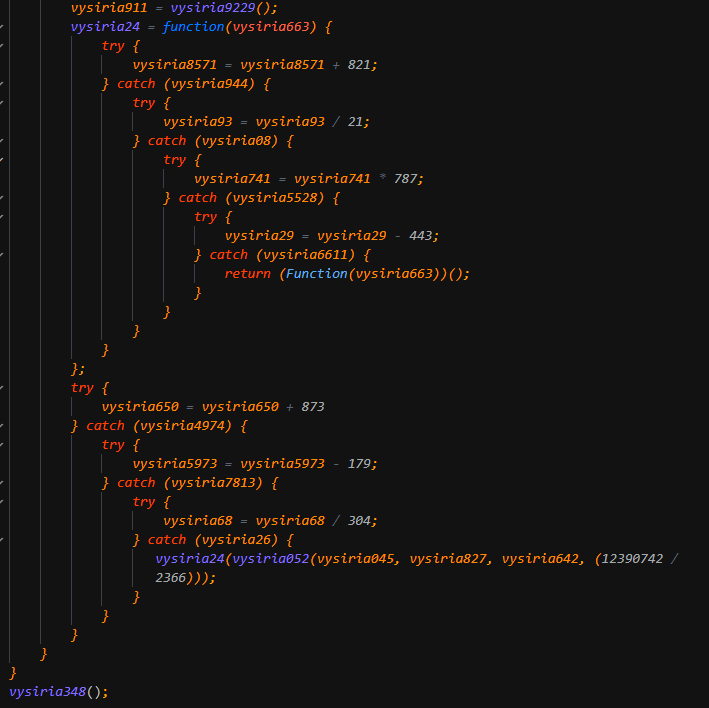Screen dimensions: 709x708
Task: Click the vysiria663 parameter in the function signature
Action: pyautogui.click(x=270, y=27)
